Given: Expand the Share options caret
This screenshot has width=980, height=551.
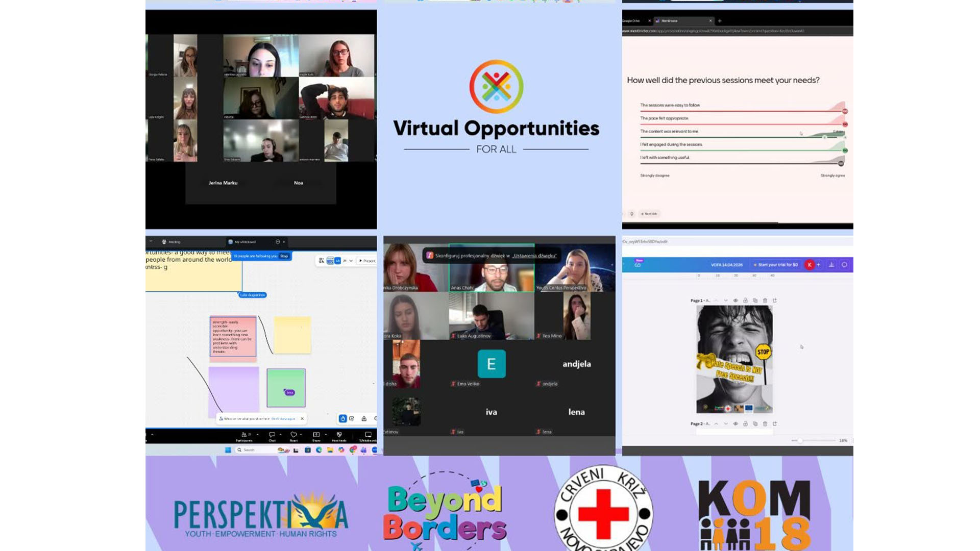Looking at the screenshot, I should [326, 435].
